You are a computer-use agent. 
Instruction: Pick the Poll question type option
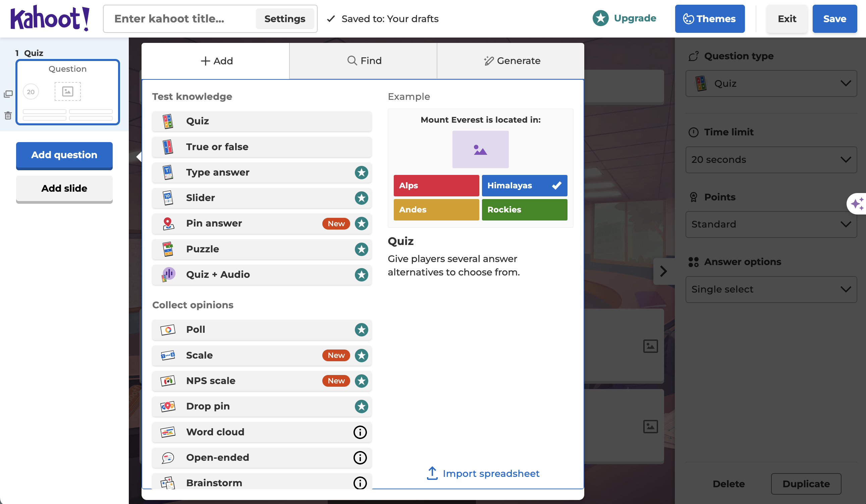click(x=262, y=330)
